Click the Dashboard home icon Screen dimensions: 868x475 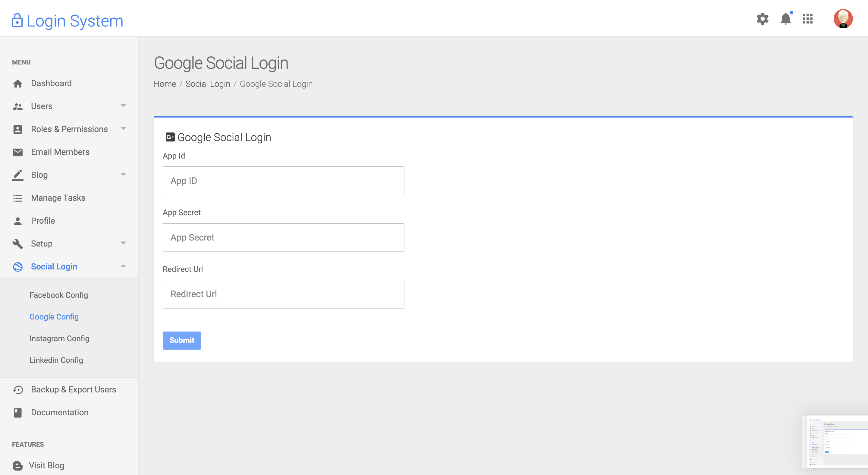(17, 83)
